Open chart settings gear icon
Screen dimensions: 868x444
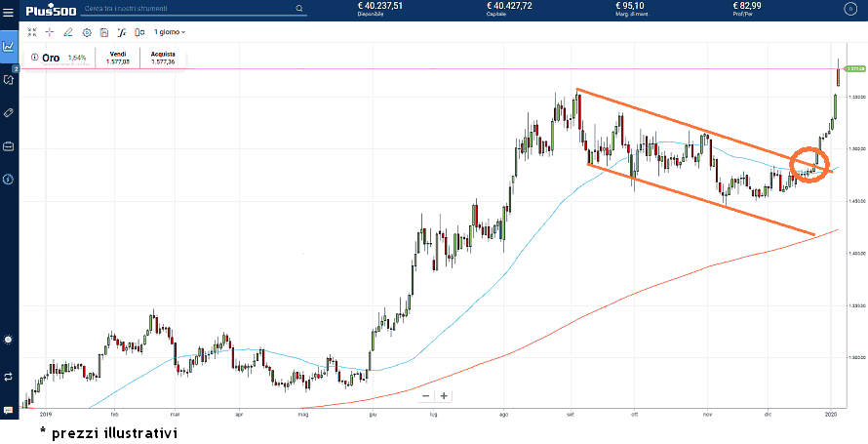pos(86,32)
